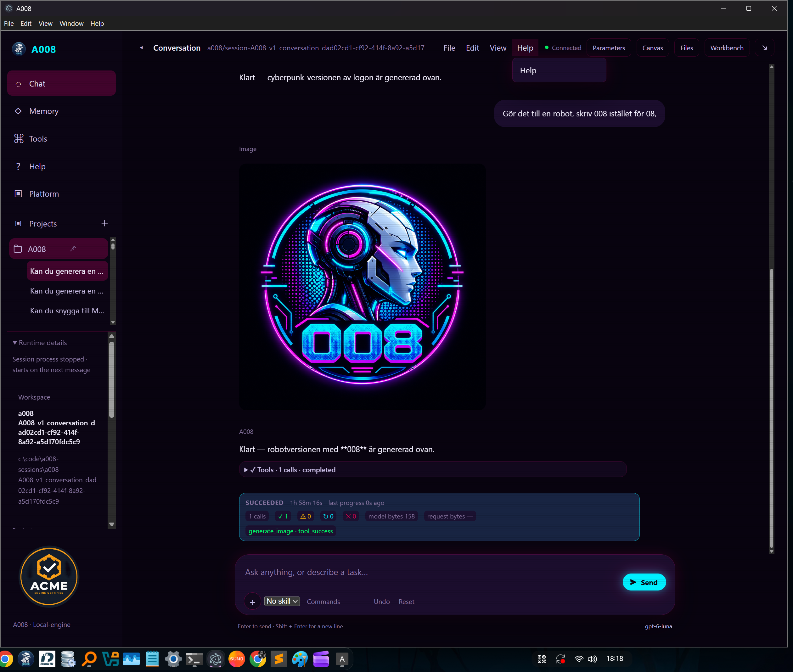Open the Memory diamond icon section

coord(61,111)
